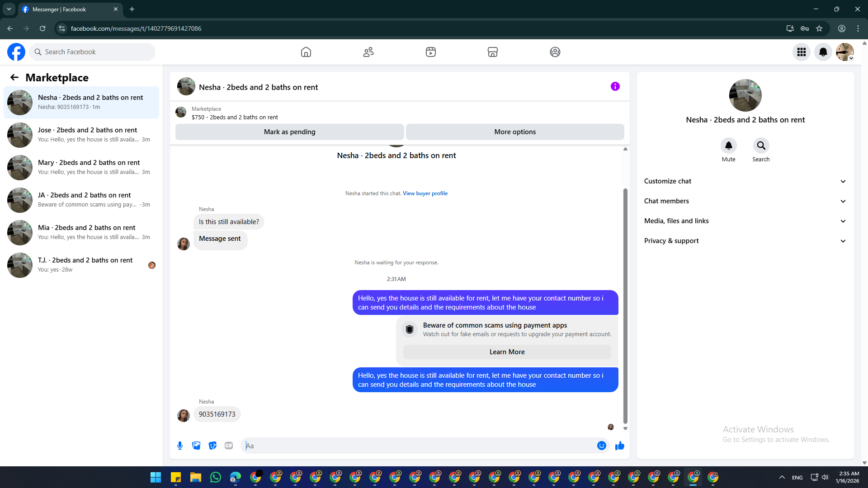
Task: Send a thumbs up like
Action: coord(619,446)
